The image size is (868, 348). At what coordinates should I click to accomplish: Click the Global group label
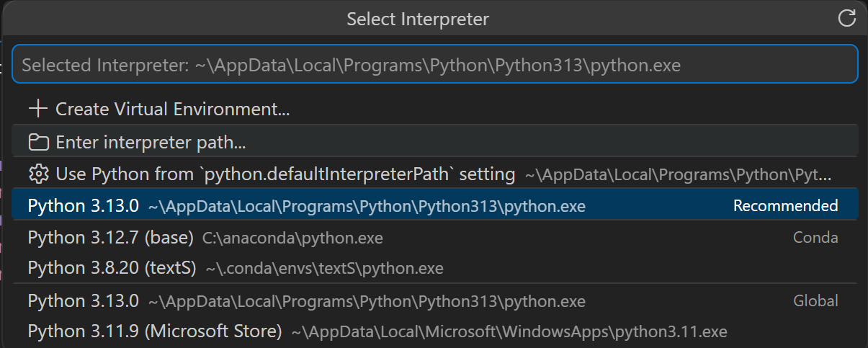pyautogui.click(x=815, y=300)
